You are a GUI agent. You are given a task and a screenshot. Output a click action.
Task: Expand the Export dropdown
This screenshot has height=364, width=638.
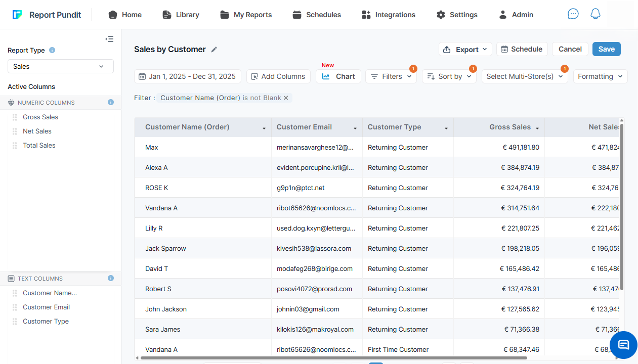(465, 49)
